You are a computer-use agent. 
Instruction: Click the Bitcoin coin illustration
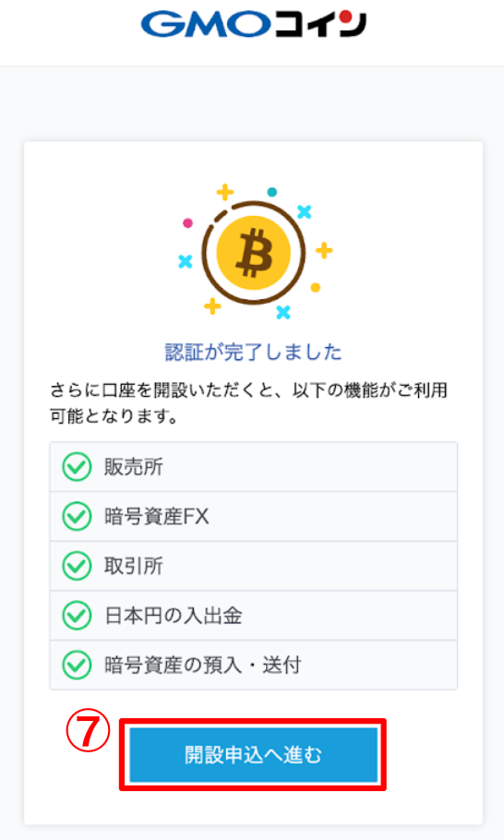(253, 253)
